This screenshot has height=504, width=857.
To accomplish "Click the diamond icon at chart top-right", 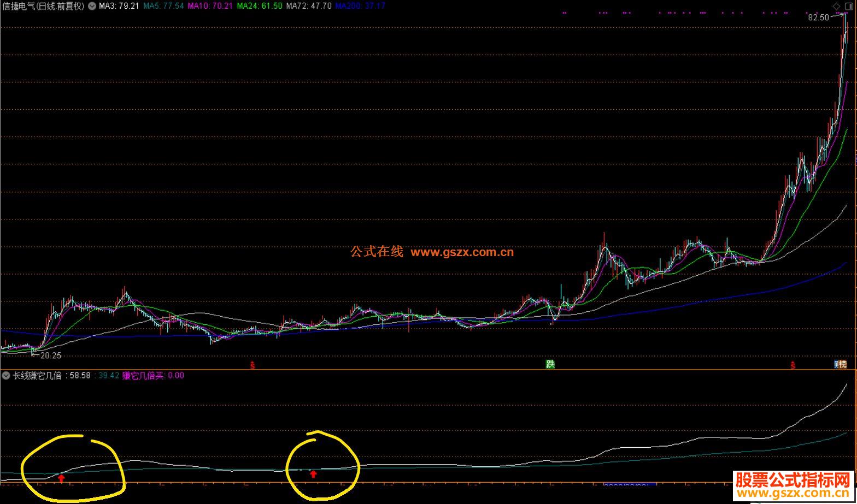I will point(836,6).
